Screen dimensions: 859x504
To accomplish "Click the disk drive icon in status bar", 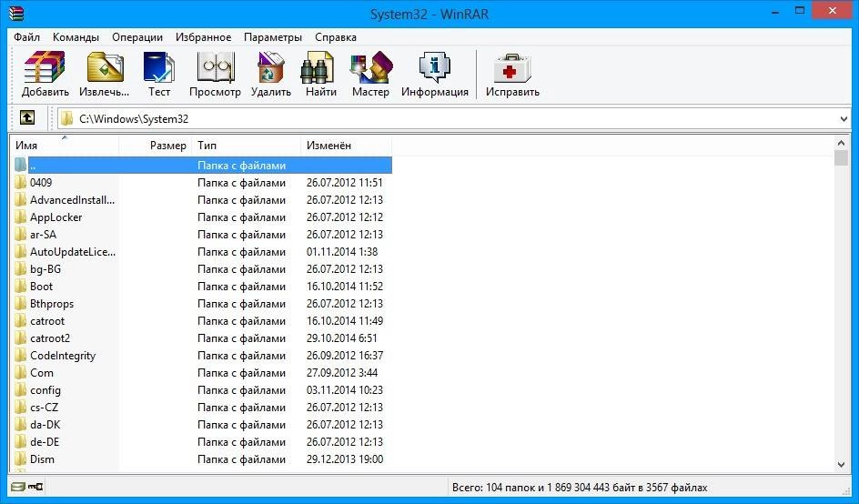I will tap(18, 487).
